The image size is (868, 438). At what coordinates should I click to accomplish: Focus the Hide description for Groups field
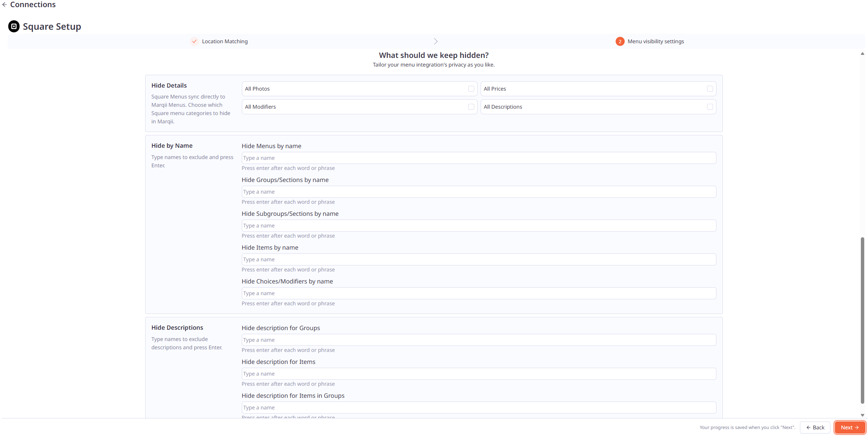point(479,340)
